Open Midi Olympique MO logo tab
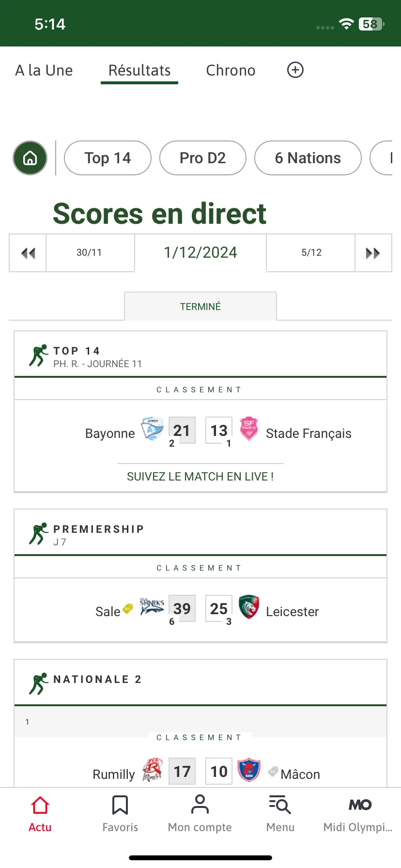401x868 pixels. pos(360,805)
